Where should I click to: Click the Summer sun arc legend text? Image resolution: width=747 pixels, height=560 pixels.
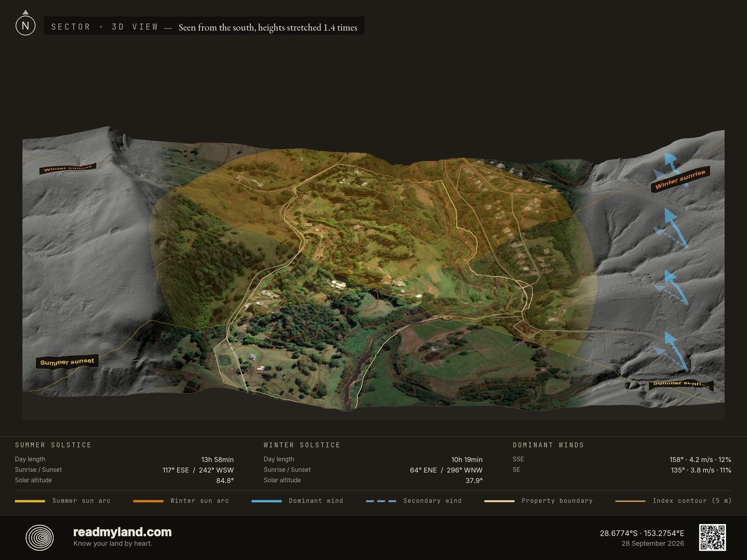pyautogui.click(x=82, y=501)
